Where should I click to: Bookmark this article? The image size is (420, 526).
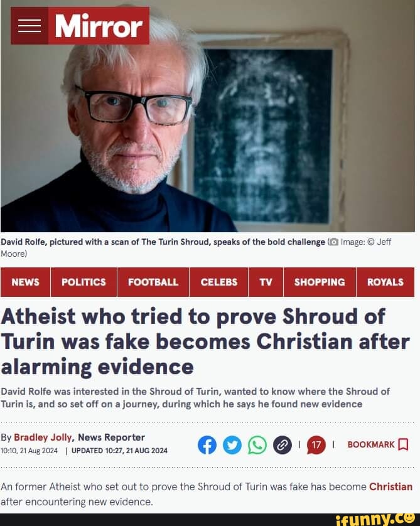click(378, 445)
